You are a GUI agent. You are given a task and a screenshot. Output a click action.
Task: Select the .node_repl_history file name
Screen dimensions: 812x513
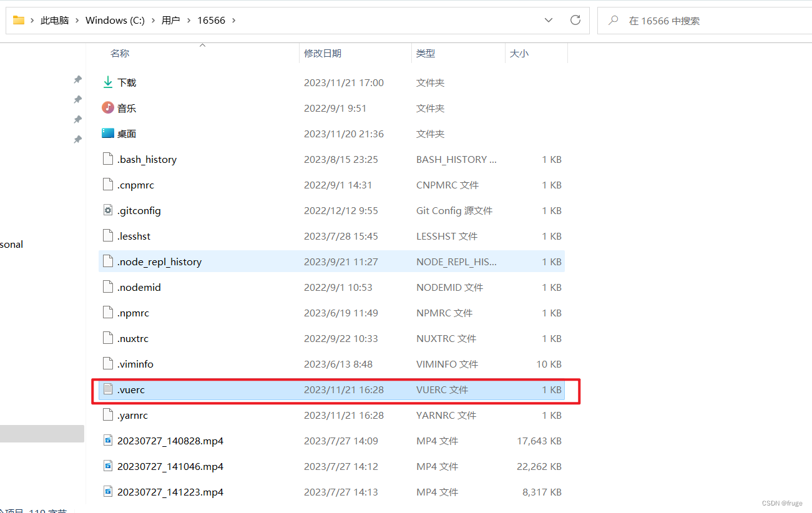point(159,261)
